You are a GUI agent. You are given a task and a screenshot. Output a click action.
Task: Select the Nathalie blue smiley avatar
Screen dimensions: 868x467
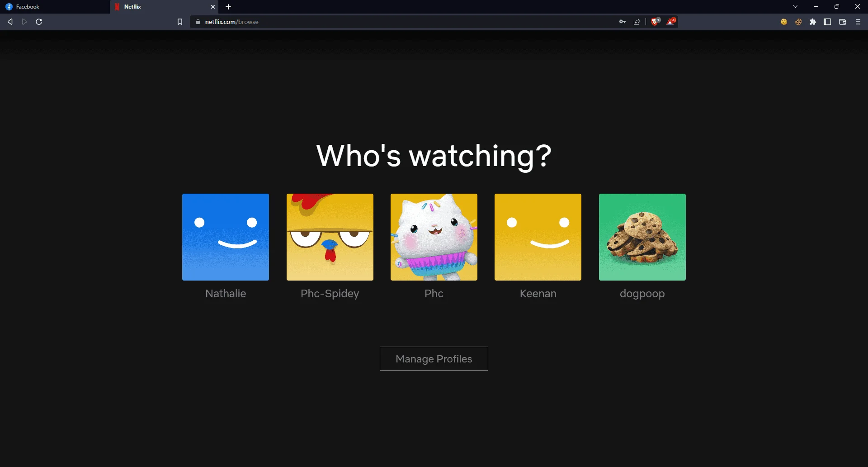coord(226,237)
